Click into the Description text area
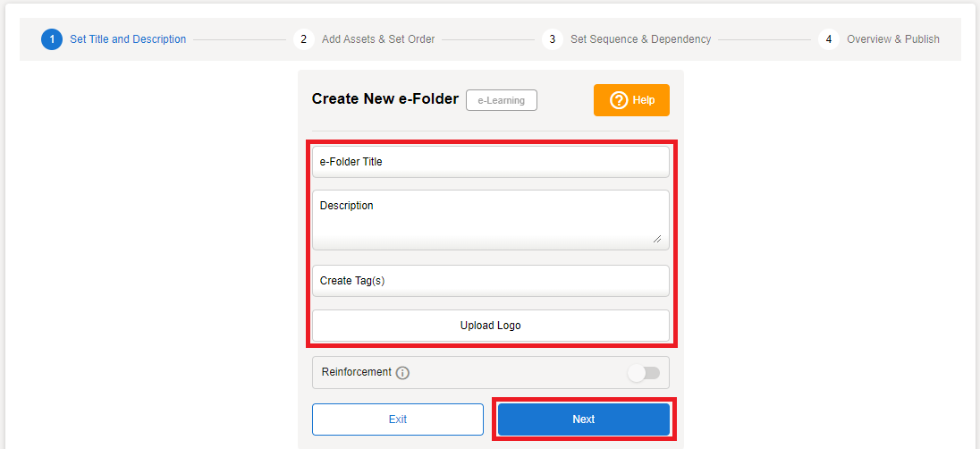The width and height of the screenshot is (980, 449). coord(490,219)
